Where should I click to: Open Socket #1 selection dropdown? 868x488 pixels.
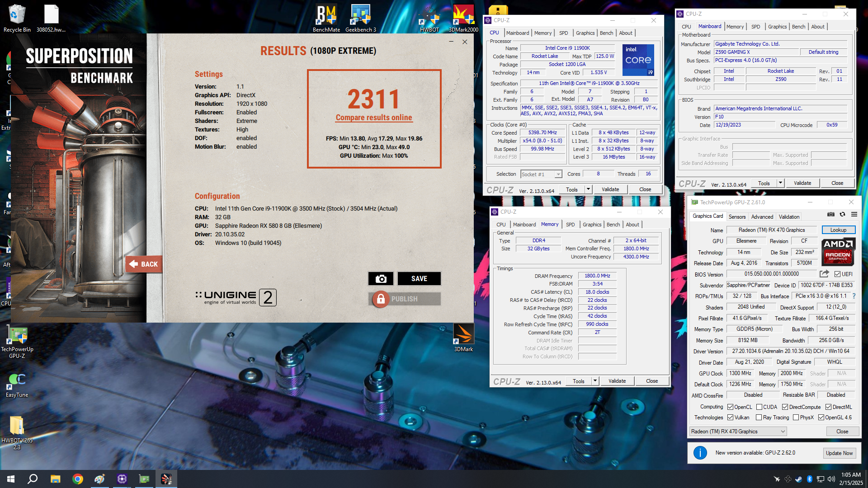click(x=541, y=174)
